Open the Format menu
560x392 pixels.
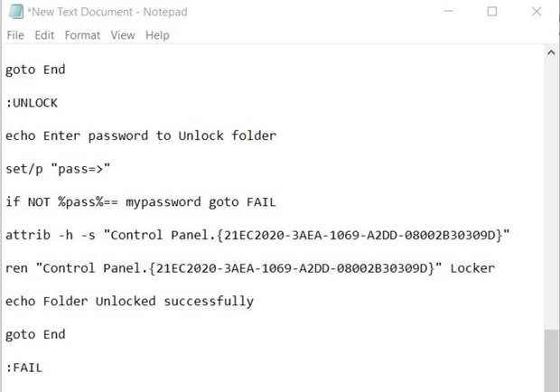(82, 35)
